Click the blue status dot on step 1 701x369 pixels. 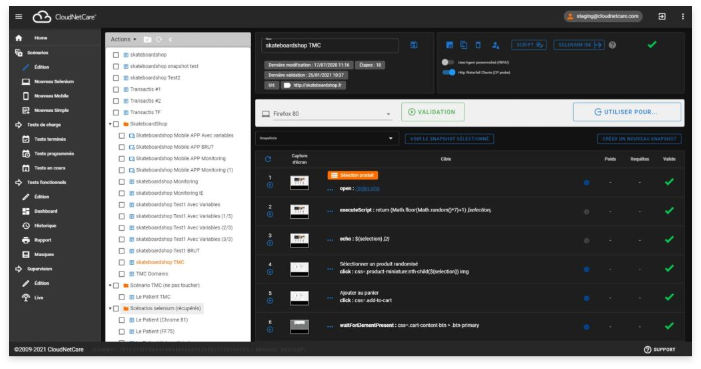587,182
